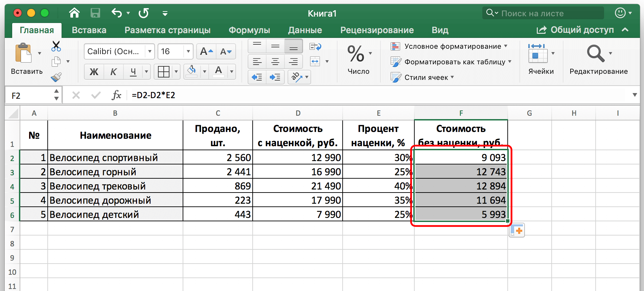Click the Wrap Text icon

click(315, 46)
